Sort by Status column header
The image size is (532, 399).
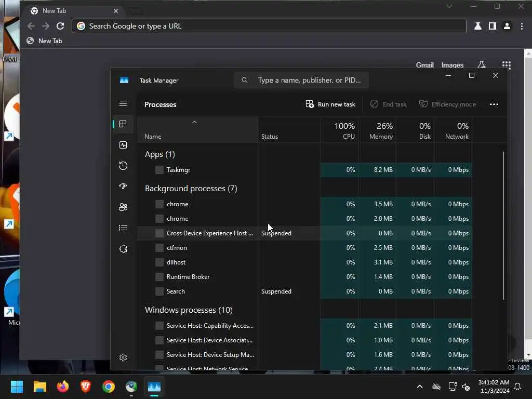click(289, 130)
